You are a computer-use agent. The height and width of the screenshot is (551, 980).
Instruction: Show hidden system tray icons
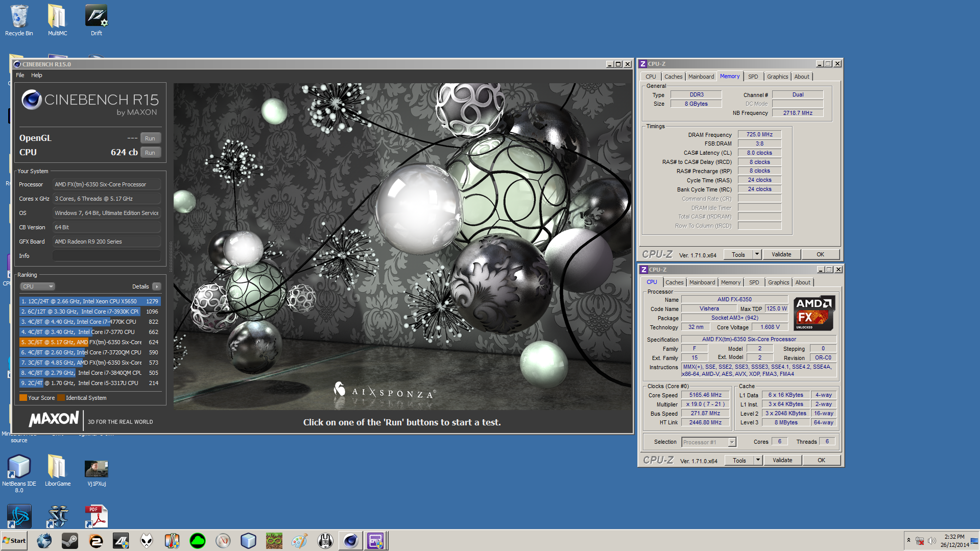coord(909,540)
